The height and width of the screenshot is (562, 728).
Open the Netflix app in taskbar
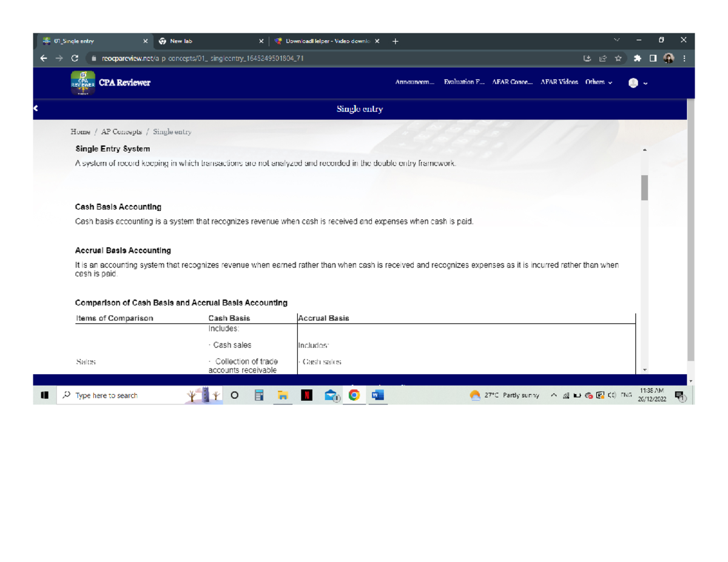[x=308, y=395]
